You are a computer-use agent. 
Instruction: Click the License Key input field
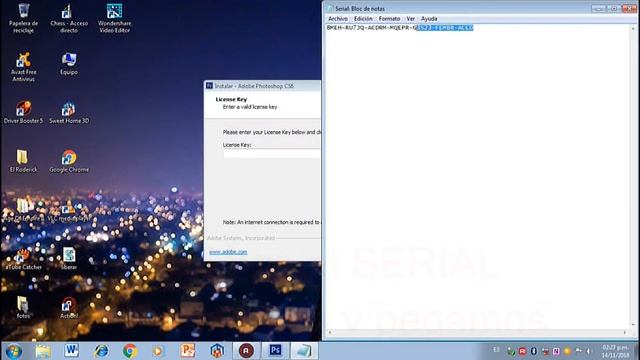[x=272, y=153]
